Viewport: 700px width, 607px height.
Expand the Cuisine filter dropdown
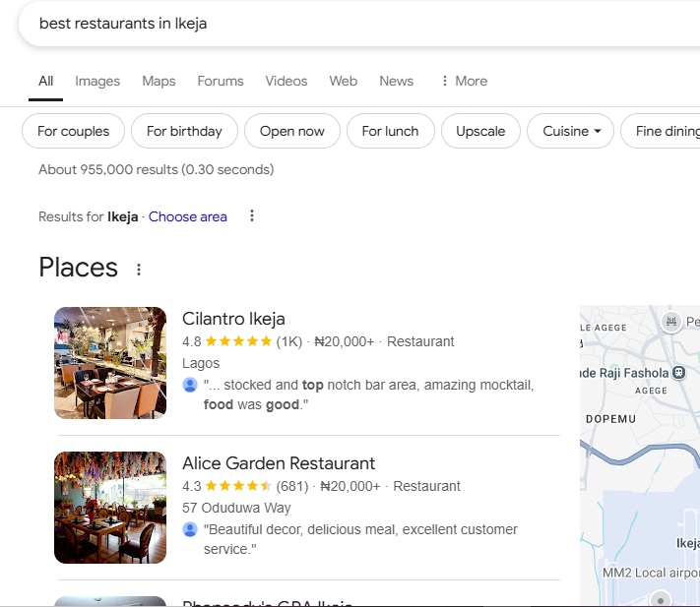pyautogui.click(x=571, y=131)
